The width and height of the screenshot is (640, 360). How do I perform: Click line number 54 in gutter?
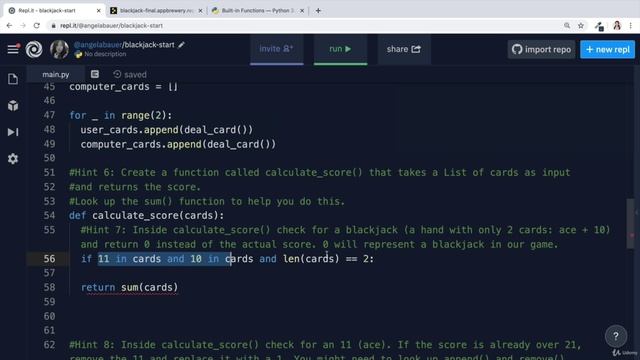(x=49, y=216)
